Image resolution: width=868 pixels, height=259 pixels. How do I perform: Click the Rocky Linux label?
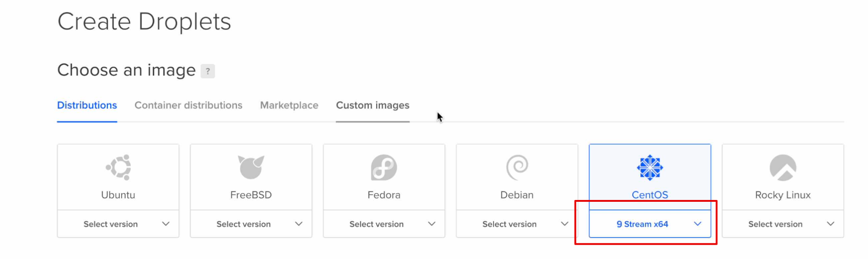pyautogui.click(x=783, y=195)
